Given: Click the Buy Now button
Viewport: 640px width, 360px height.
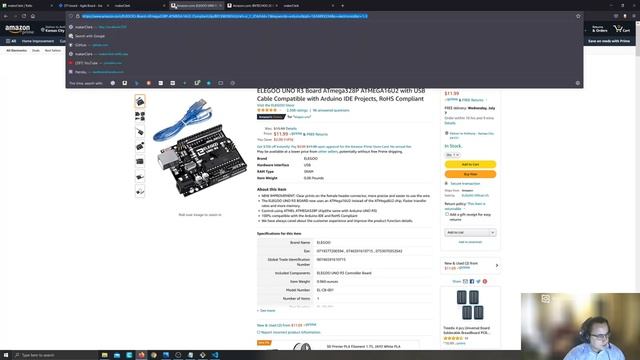Looking at the screenshot, I should pyautogui.click(x=470, y=174).
